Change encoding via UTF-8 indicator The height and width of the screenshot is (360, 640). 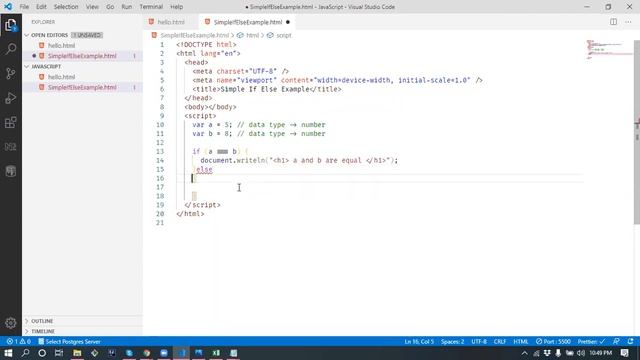(x=479, y=342)
